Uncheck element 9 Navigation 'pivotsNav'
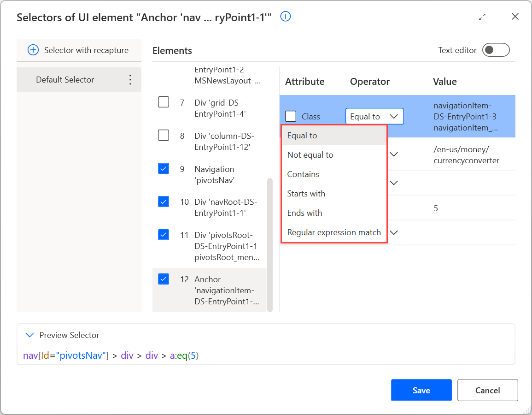The width and height of the screenshot is (532, 415). pyautogui.click(x=164, y=168)
